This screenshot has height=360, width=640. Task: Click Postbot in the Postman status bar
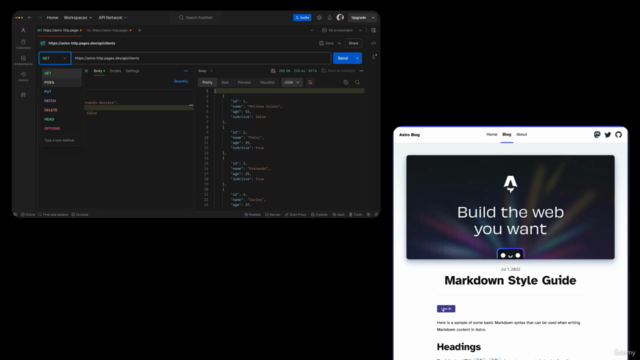(252, 215)
